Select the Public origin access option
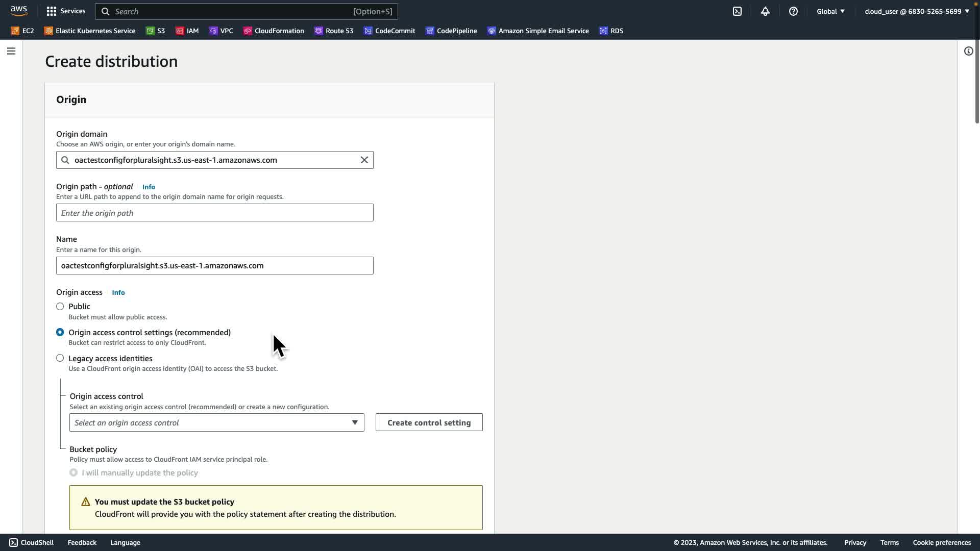This screenshot has width=980, height=551. (60, 307)
